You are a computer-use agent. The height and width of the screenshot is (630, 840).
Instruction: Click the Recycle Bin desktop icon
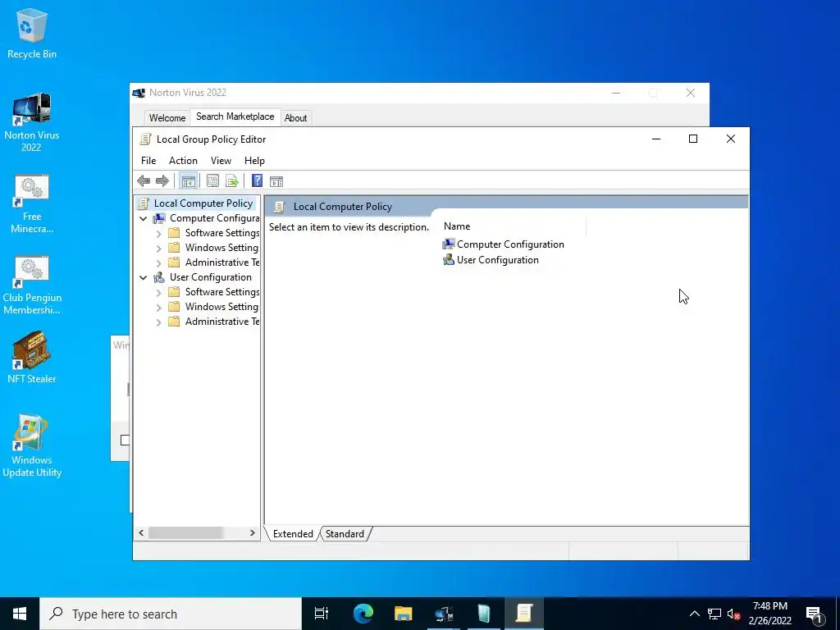coord(32,33)
